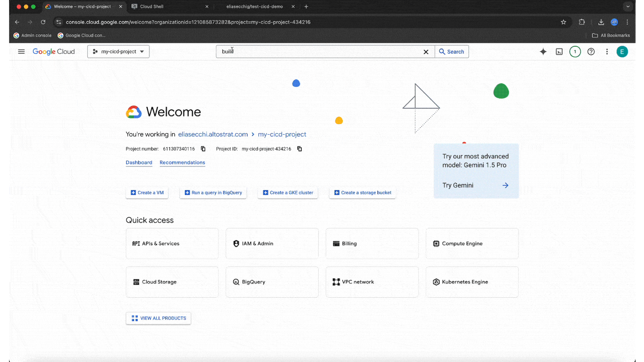This screenshot has width=644, height=362.
Task: Click VIEW ALL PRODUCTS
Action: [x=159, y=318]
